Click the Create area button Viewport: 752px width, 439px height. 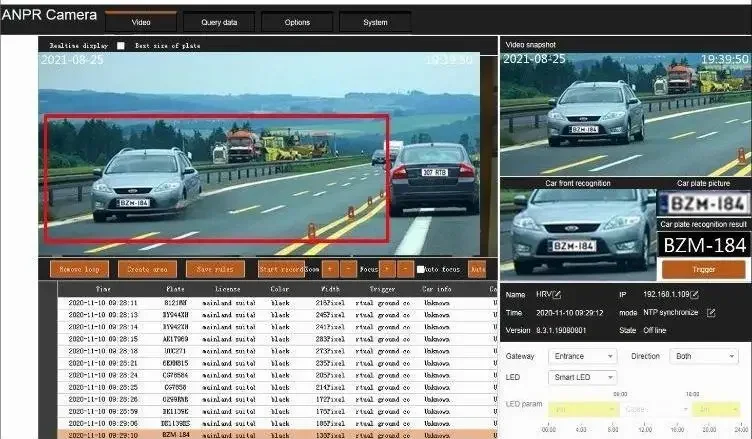point(147,269)
